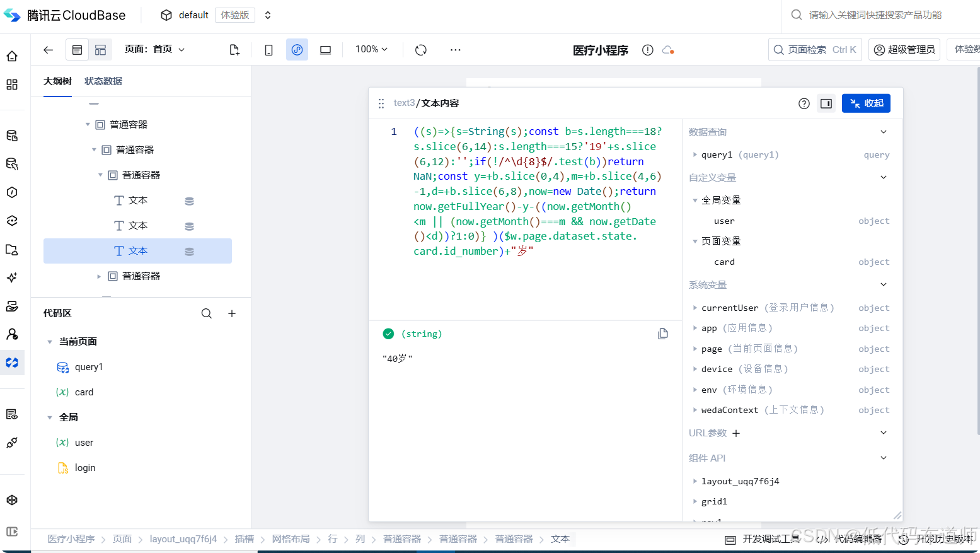This screenshot has width=980, height=553.
Task: Click the plus icon in 代码区
Action: point(232,313)
